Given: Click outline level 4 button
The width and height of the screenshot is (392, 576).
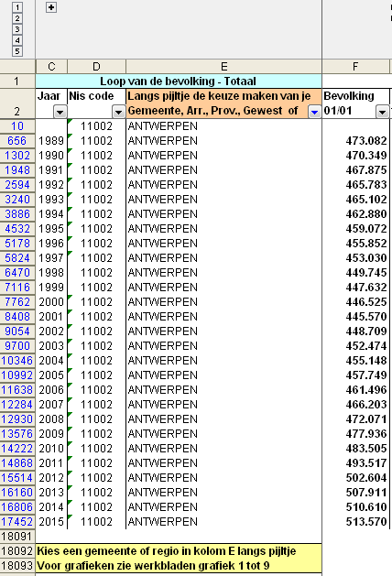Looking at the screenshot, I should [16, 40].
